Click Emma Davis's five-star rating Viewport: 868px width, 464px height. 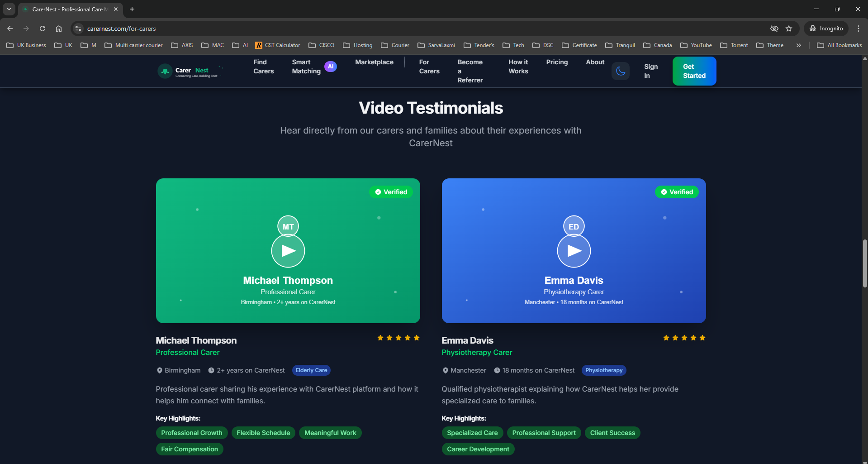coord(684,338)
